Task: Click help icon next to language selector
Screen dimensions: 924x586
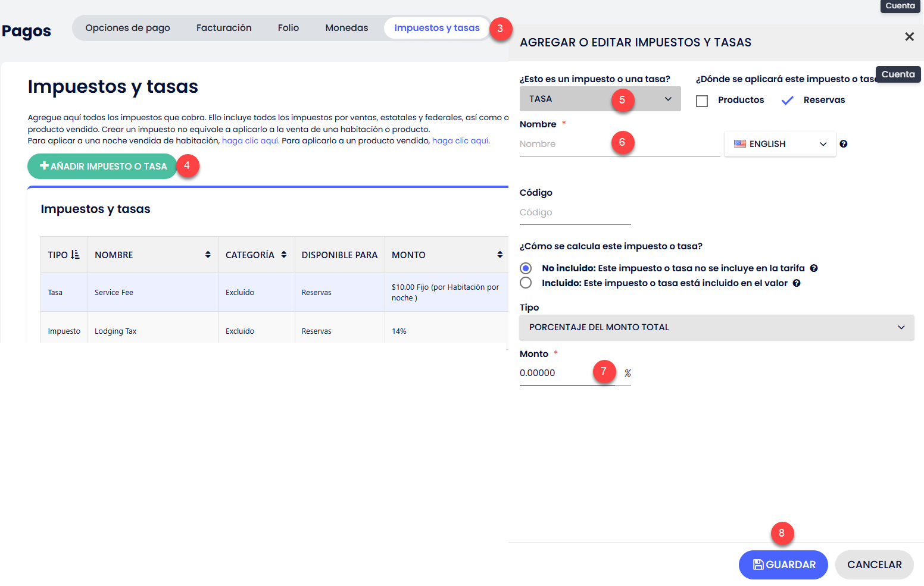Action: tap(843, 144)
